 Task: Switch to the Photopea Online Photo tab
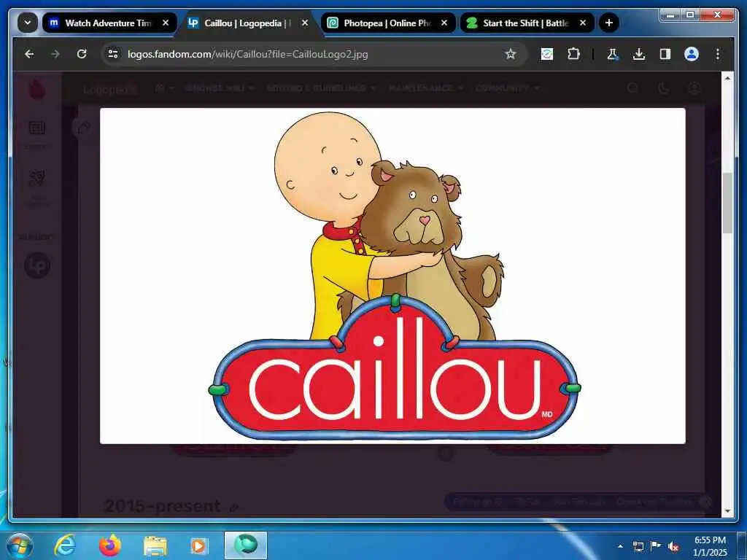(x=388, y=23)
